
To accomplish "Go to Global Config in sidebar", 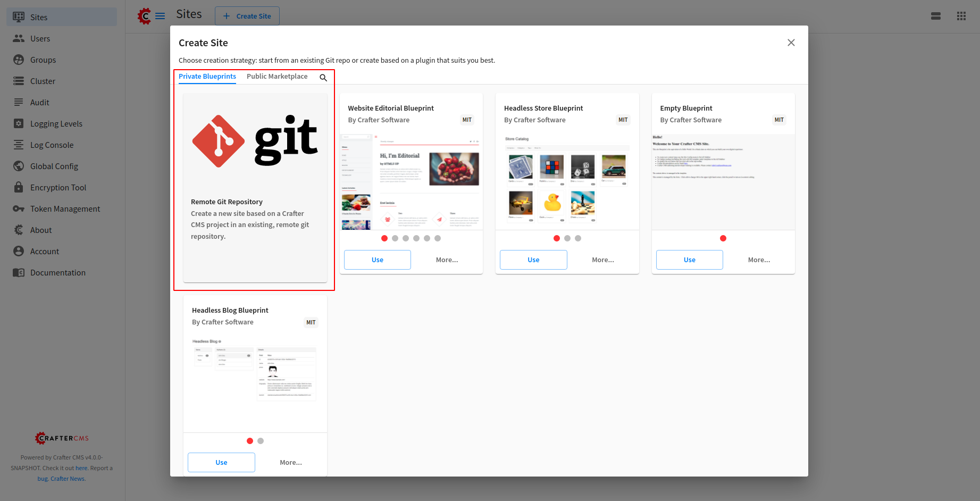I will (54, 166).
